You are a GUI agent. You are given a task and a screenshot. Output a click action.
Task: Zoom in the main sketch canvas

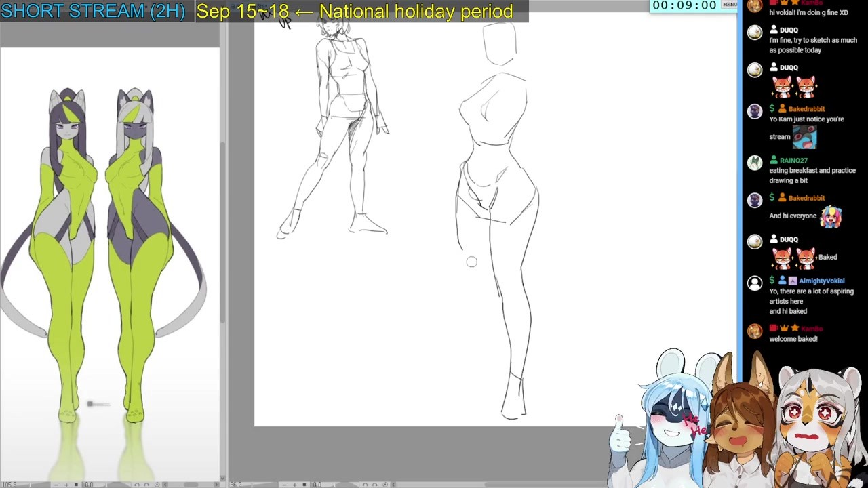(295, 485)
